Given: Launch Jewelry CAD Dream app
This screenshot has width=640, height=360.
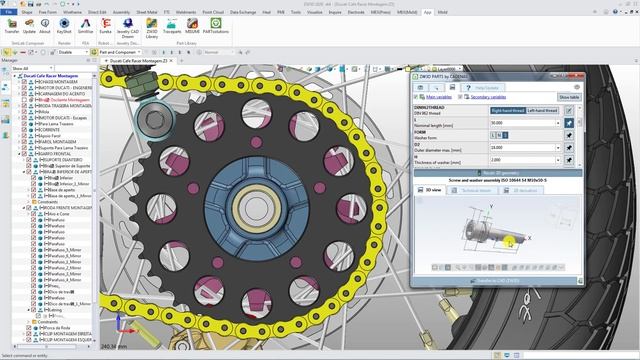Looking at the screenshot, I should [x=128, y=28].
